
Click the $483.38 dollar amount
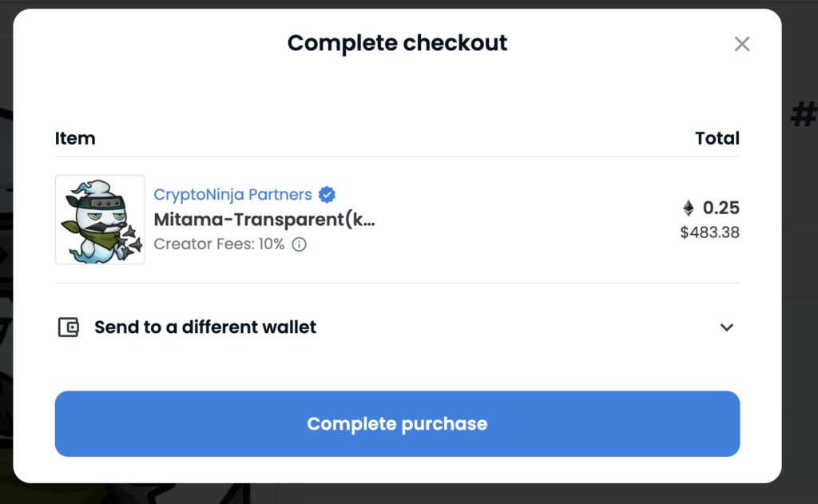(709, 233)
